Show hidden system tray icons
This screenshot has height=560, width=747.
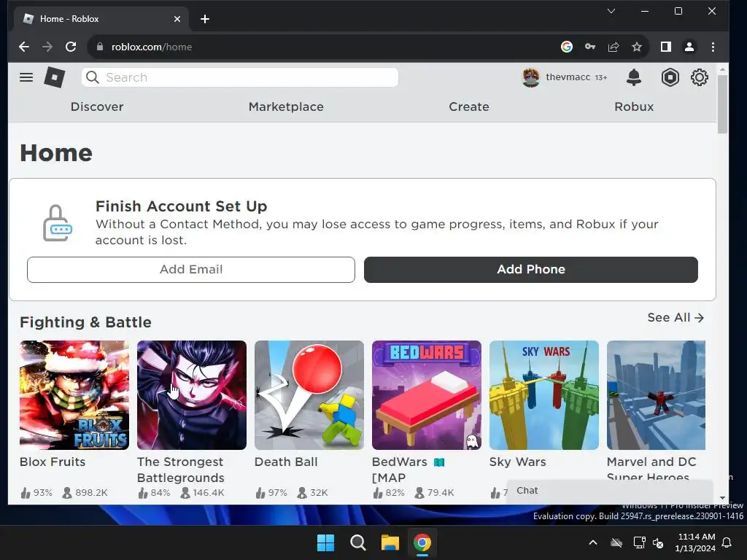point(592,542)
